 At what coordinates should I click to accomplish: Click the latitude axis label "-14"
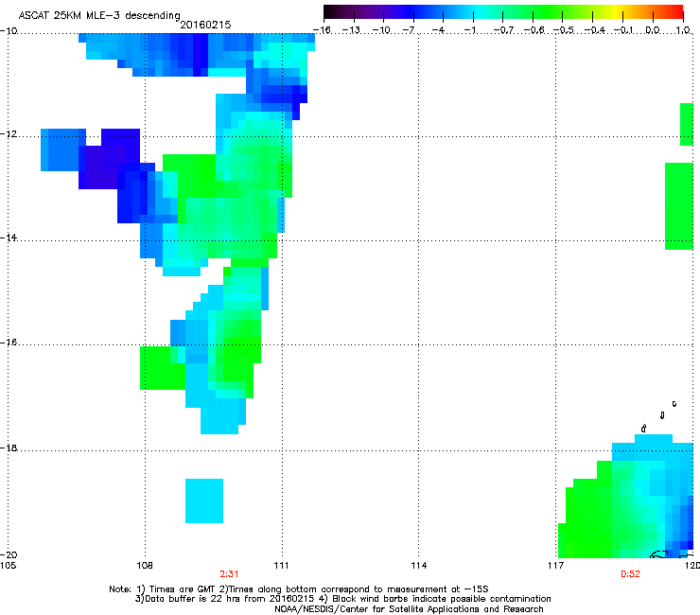(x=9, y=237)
